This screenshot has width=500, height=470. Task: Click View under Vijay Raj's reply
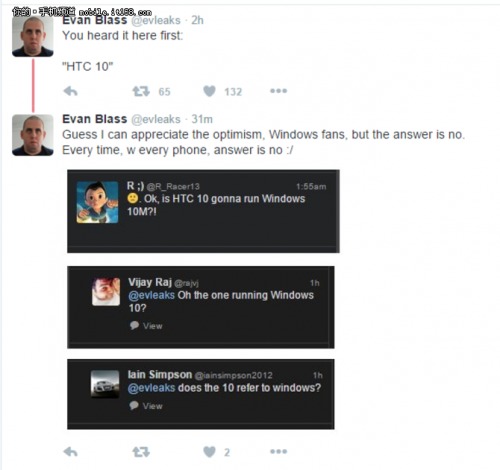point(146,326)
